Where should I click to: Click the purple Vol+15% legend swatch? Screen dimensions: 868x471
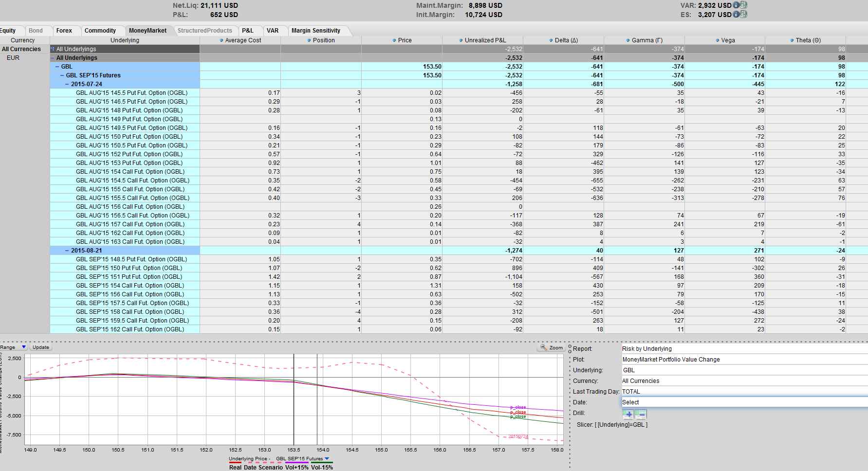[297, 463]
